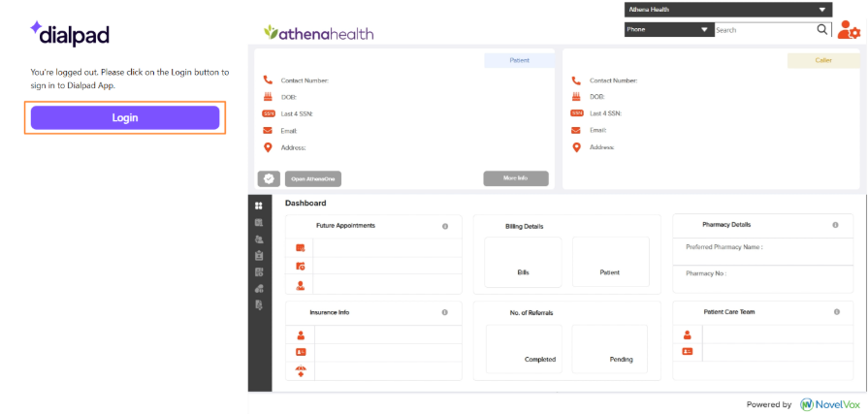868x414 pixels.
Task: Click the Dashboard heading text
Action: click(x=305, y=204)
